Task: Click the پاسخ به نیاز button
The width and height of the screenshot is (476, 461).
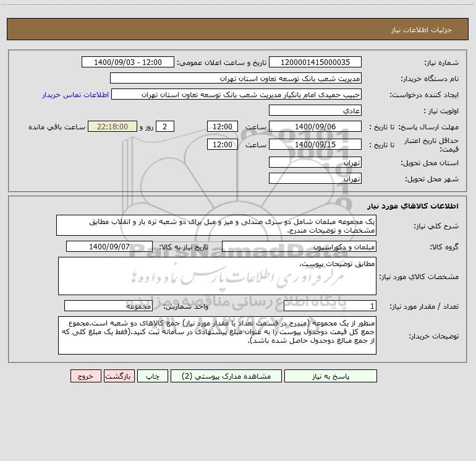Action: coord(331,376)
